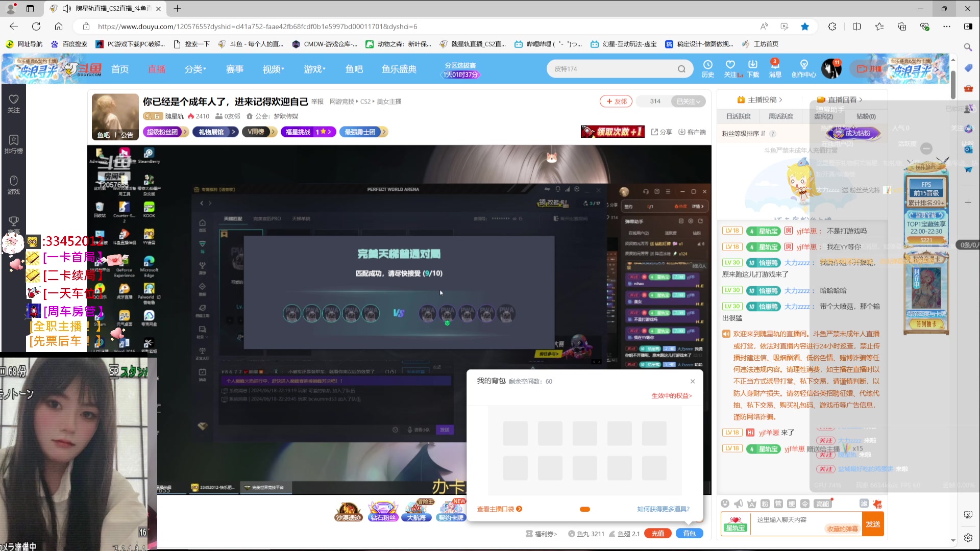980x551 pixels.
Task: Click the 充值 recharge button
Action: (x=658, y=534)
